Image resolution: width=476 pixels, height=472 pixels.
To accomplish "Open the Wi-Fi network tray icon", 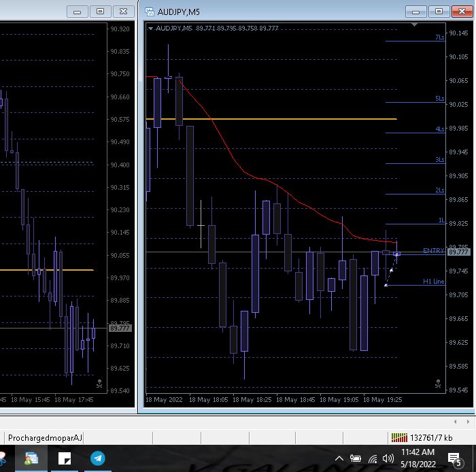I will click(373, 459).
